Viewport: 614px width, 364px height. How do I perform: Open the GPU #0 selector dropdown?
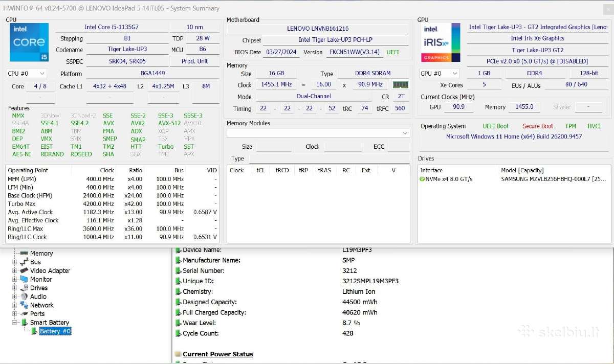tap(438, 74)
